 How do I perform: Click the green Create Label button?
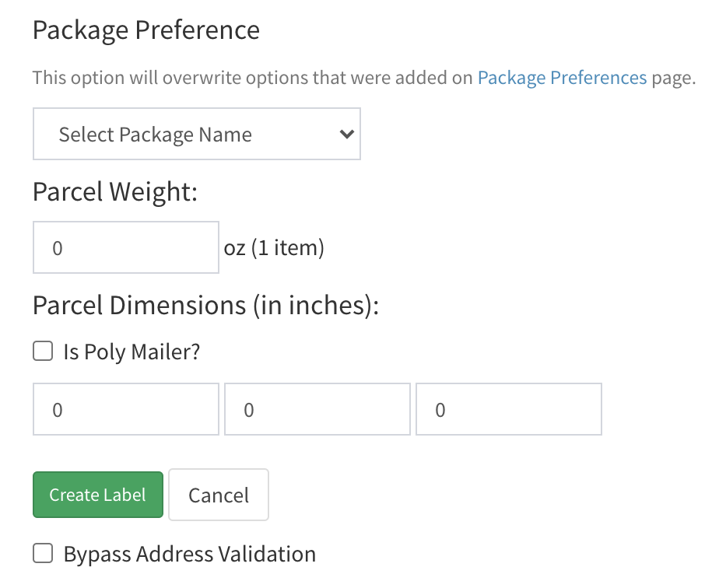[x=98, y=495]
